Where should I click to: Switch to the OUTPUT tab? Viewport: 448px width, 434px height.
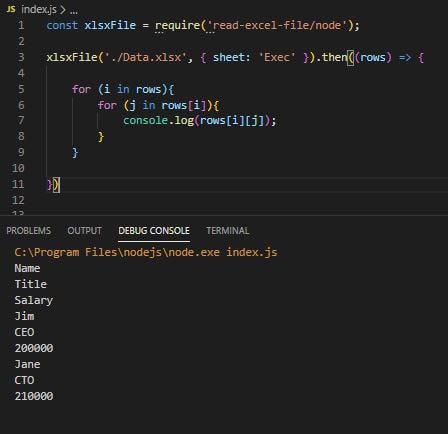pos(84,231)
